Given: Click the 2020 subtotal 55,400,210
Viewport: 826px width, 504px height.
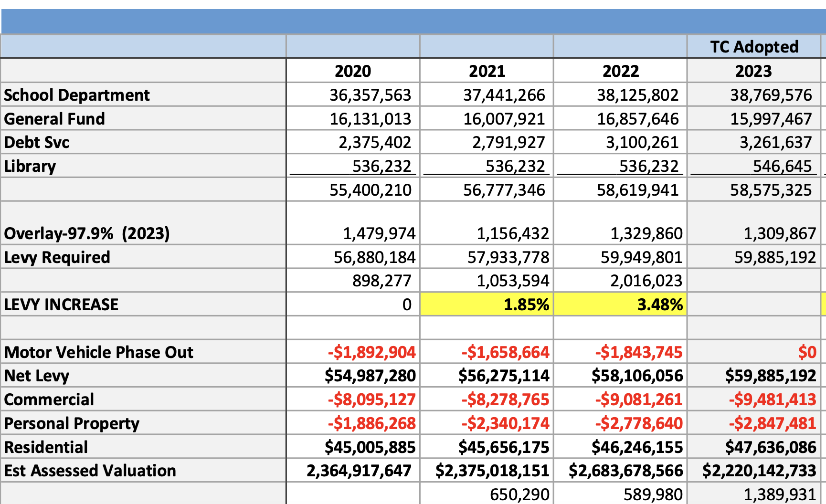Looking at the screenshot, I should 370,190.
